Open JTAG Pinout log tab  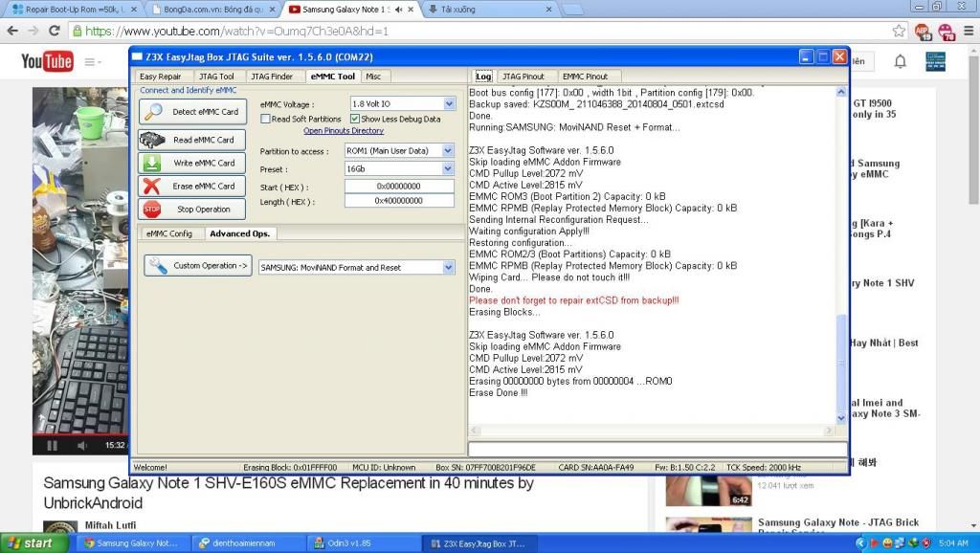[x=523, y=77]
